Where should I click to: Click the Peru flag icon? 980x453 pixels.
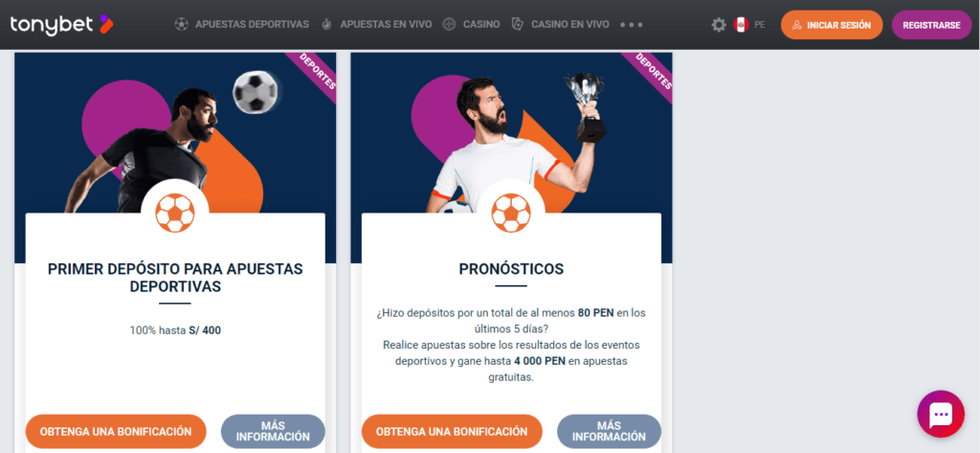(742, 25)
